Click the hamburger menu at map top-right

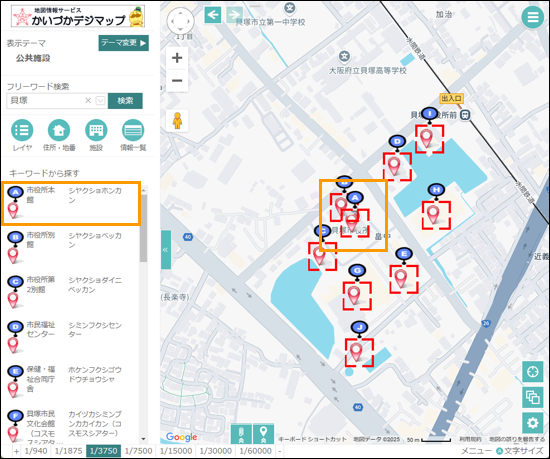532,17
